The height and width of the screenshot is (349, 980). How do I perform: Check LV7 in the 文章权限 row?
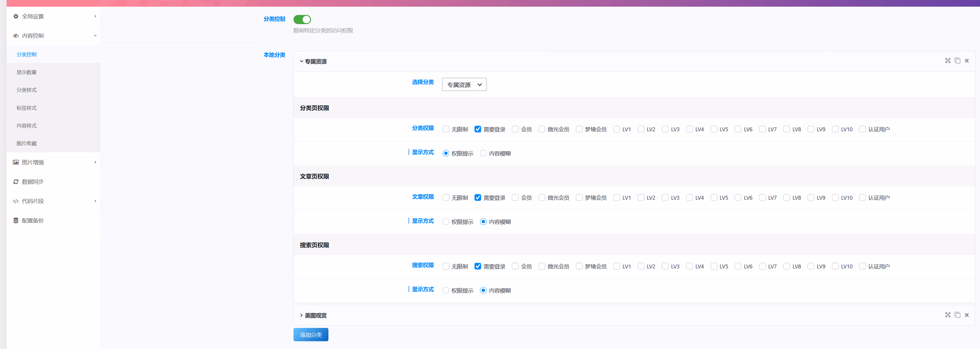click(762, 198)
